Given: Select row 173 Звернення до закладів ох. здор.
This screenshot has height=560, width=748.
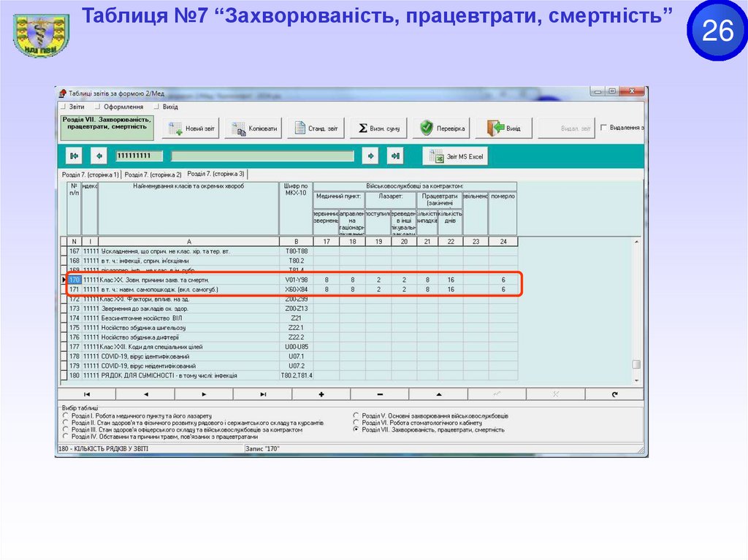Looking at the screenshot, I should point(289,309).
